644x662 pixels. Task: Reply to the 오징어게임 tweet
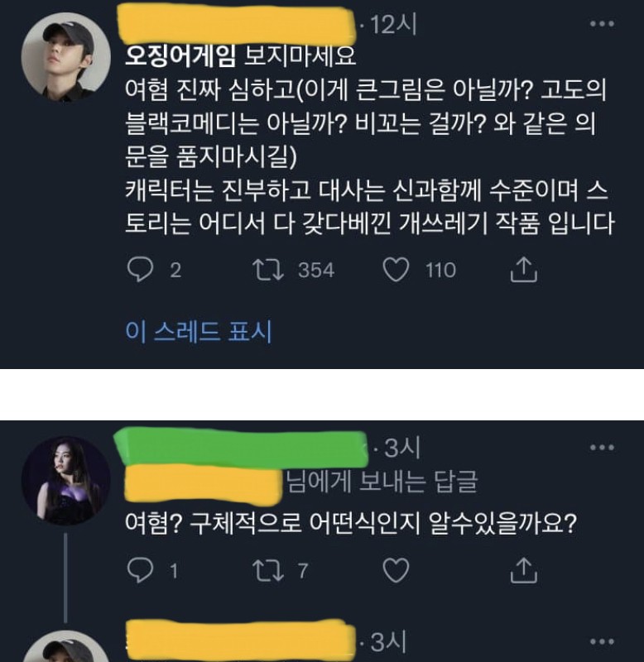(139, 270)
